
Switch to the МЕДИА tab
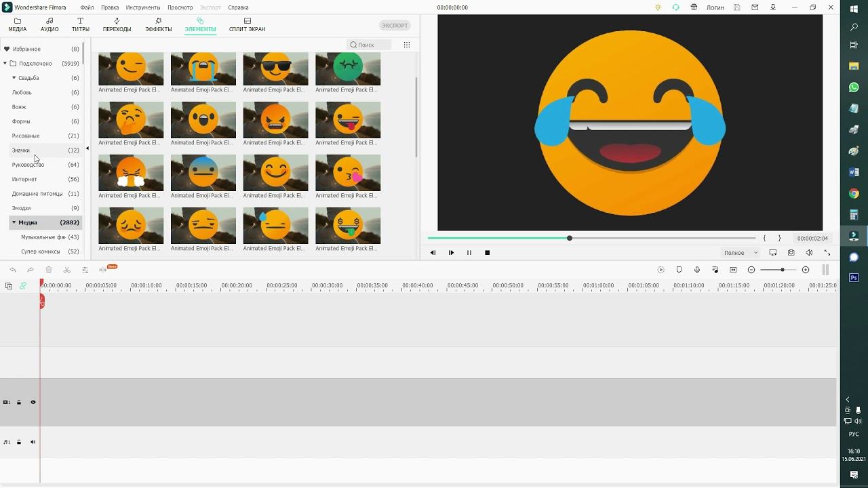(18, 25)
